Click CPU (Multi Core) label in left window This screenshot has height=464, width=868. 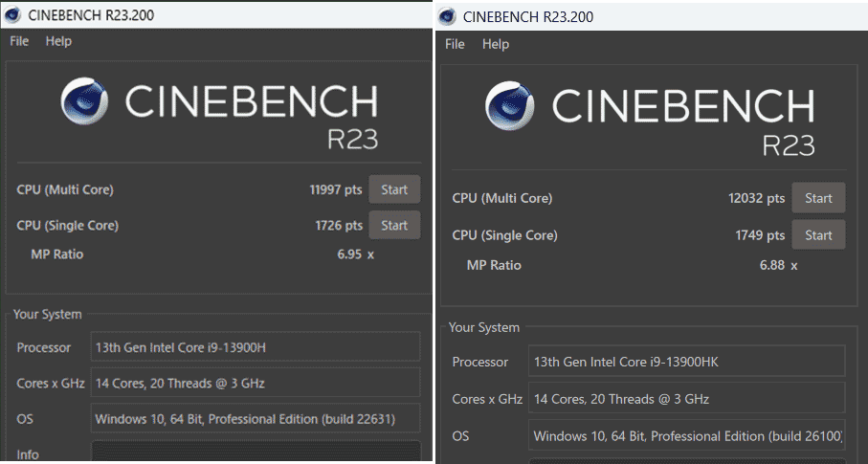coord(65,189)
